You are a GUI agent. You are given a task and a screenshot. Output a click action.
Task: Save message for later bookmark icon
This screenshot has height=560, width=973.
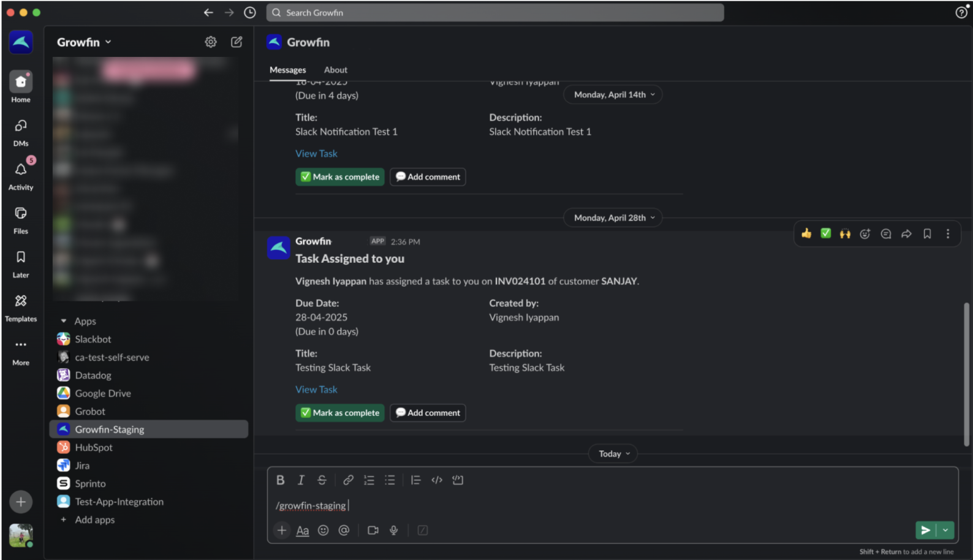point(928,233)
